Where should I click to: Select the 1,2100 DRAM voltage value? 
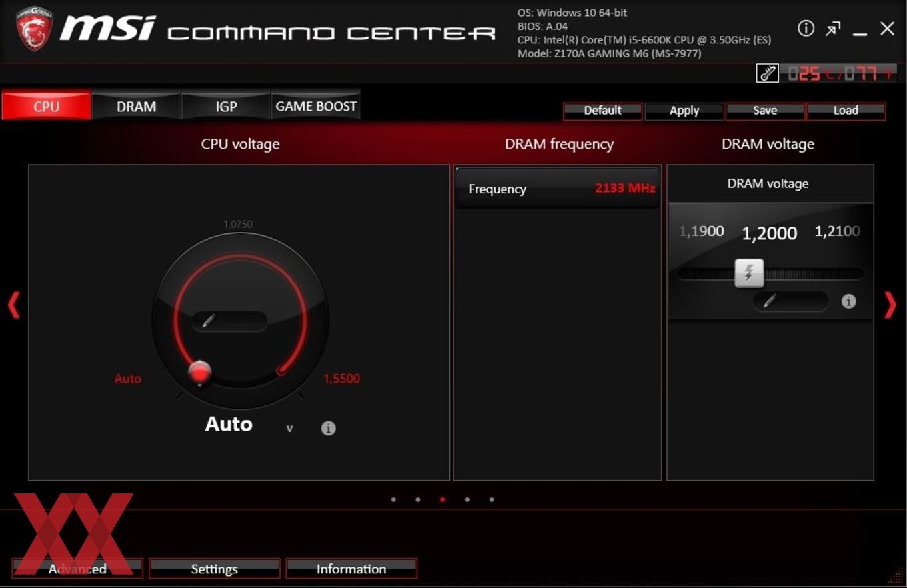click(838, 231)
